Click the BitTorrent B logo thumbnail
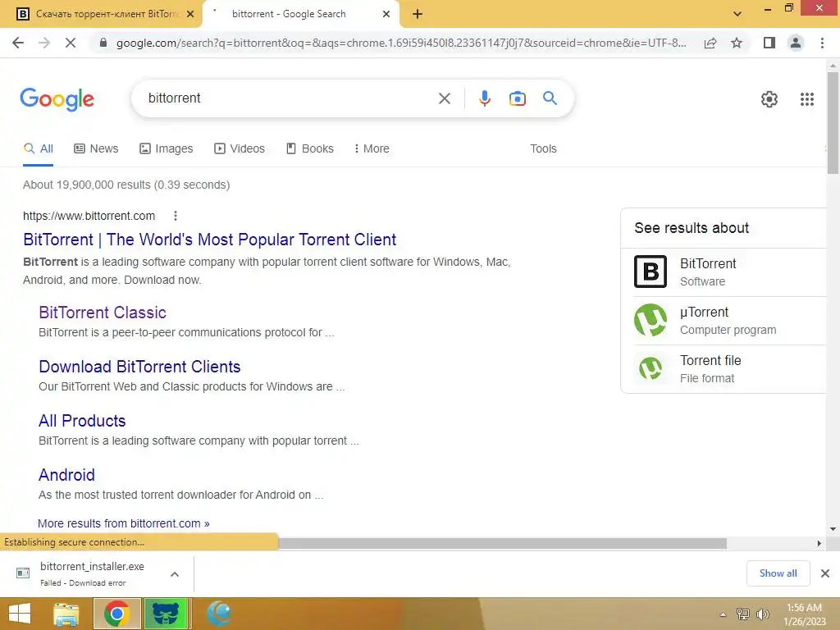Viewport: 840px width, 630px height. click(x=651, y=272)
